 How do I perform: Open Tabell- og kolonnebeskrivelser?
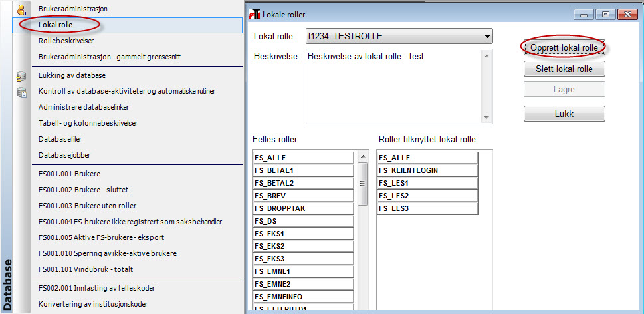(88, 123)
